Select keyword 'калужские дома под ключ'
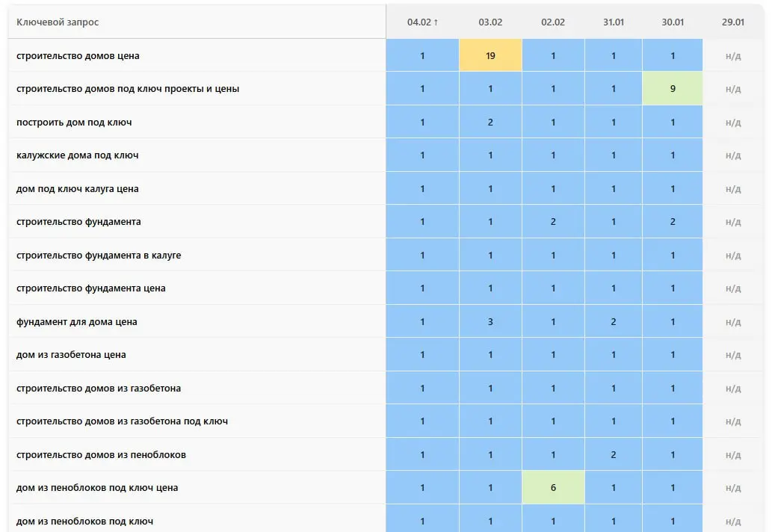 tap(77, 155)
